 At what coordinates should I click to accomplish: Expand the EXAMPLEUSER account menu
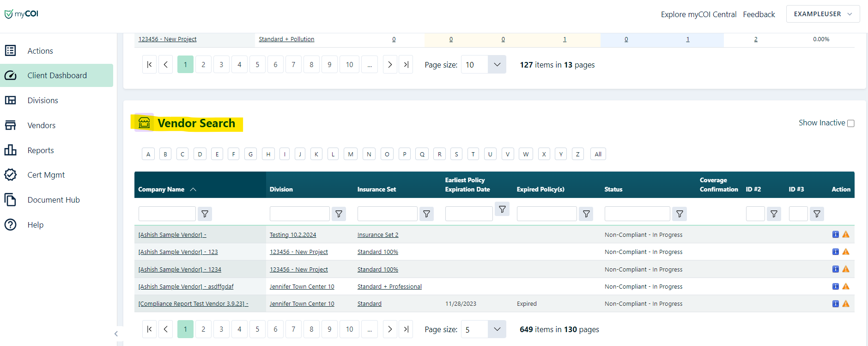click(823, 14)
